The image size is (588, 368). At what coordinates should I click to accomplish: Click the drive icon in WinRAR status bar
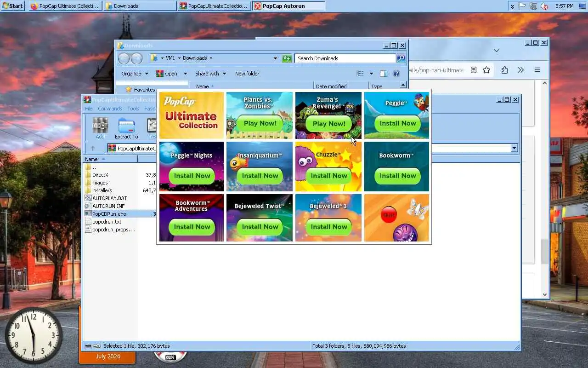pyautogui.click(x=89, y=346)
